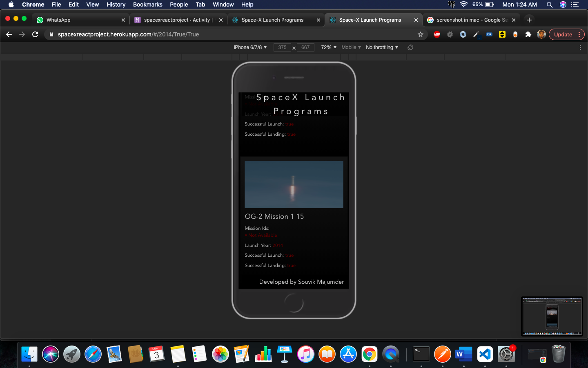Click the device width field showing 375
Screen dimensions: 588x368
(x=282, y=47)
